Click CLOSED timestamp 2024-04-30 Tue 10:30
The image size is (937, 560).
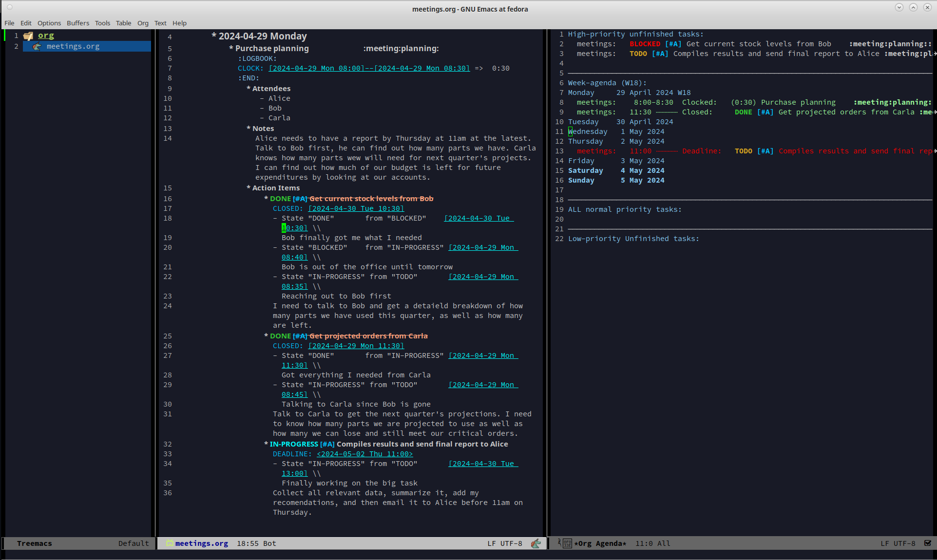(356, 208)
